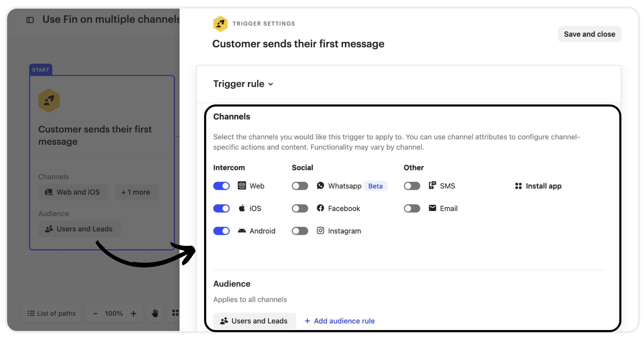
Task: Enable the SMS channel switch
Action: tap(412, 186)
